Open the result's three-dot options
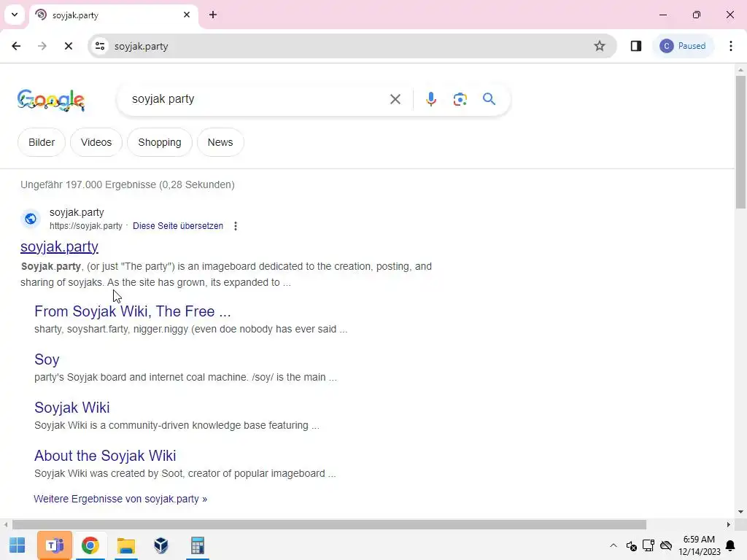The image size is (747, 560). [x=236, y=226]
